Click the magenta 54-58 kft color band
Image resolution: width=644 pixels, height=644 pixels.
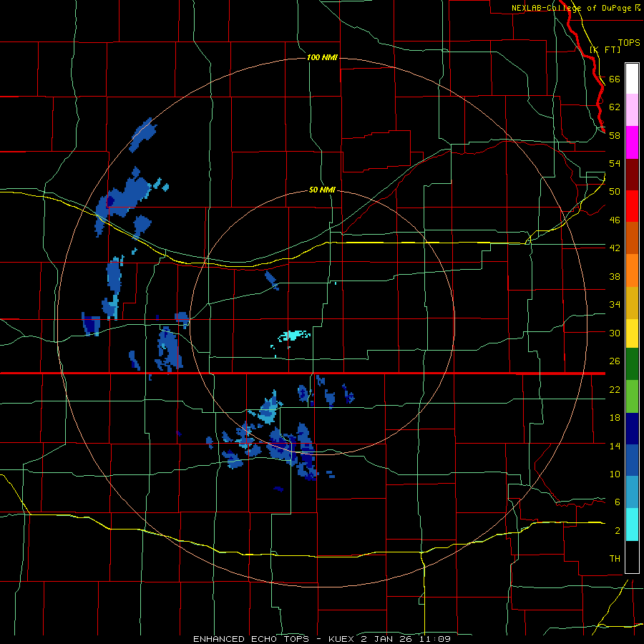632,142
